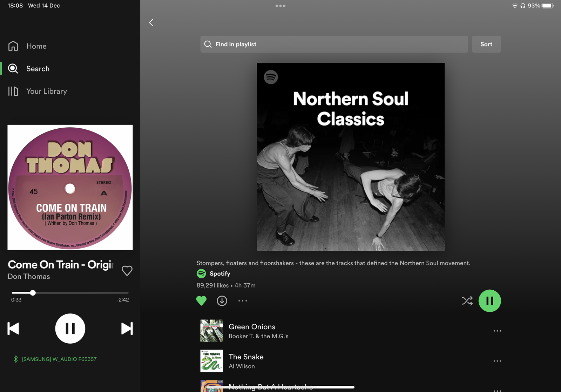Open the Sort options
The width and height of the screenshot is (561, 392).
click(486, 44)
